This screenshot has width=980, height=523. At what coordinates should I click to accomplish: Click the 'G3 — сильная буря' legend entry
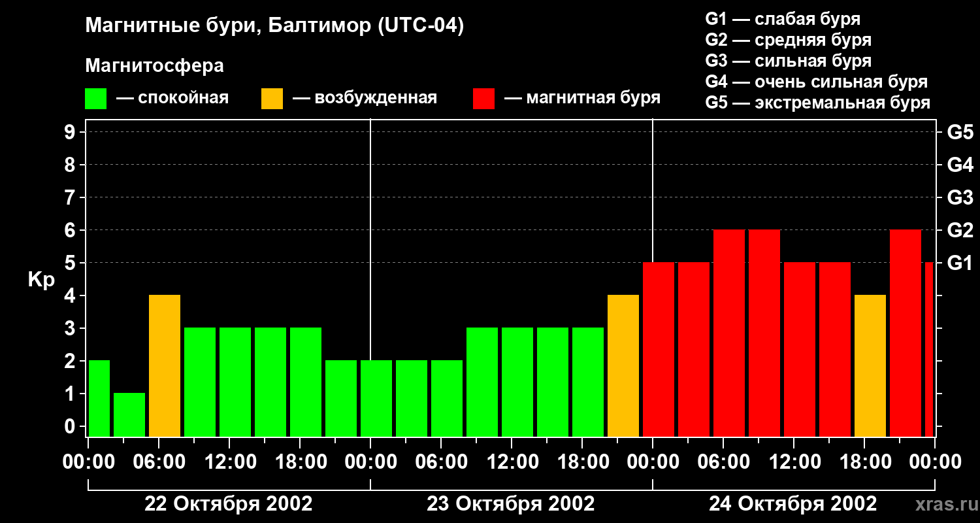789,61
